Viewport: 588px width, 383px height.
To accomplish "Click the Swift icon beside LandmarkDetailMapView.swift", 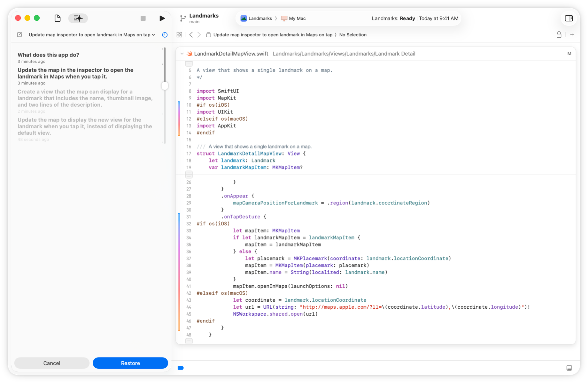I will coord(190,54).
